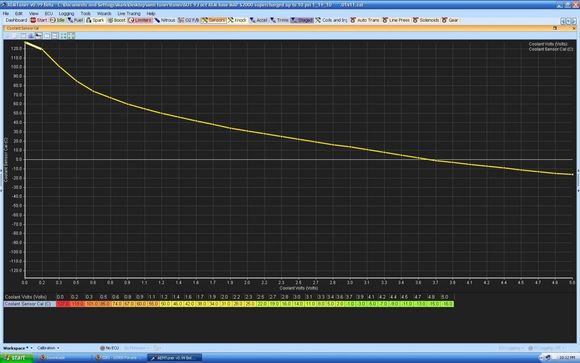Click the Coolant Sensor Cal legend entry
Viewport: 580px width, 363px height.
coord(550,49)
